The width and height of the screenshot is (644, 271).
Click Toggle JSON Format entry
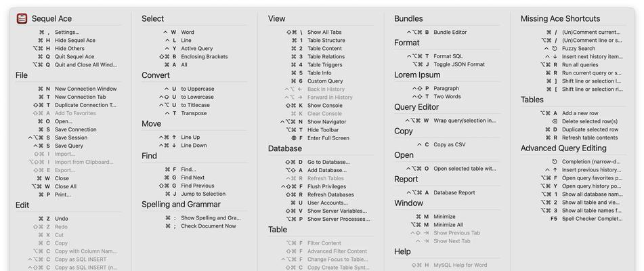(459, 64)
